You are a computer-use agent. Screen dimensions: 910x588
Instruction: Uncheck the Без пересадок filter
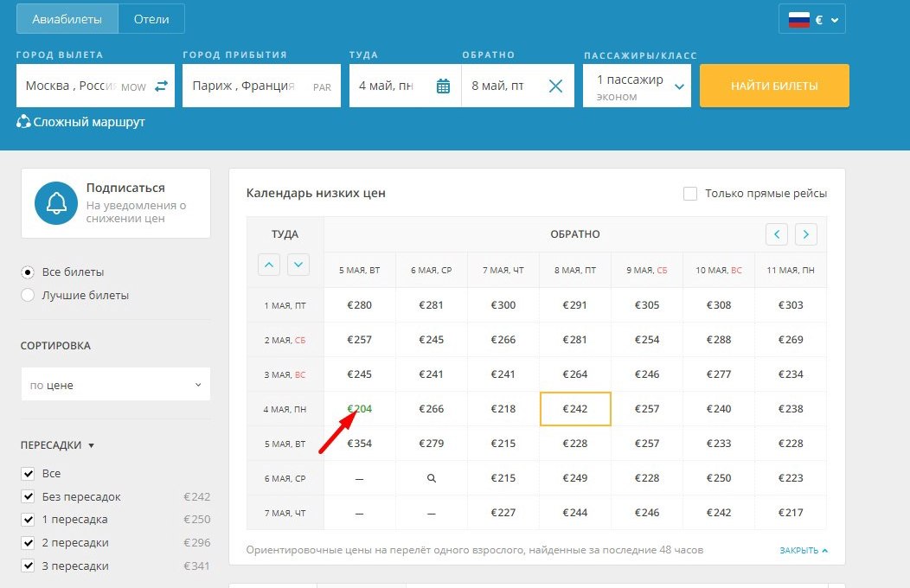(28, 496)
